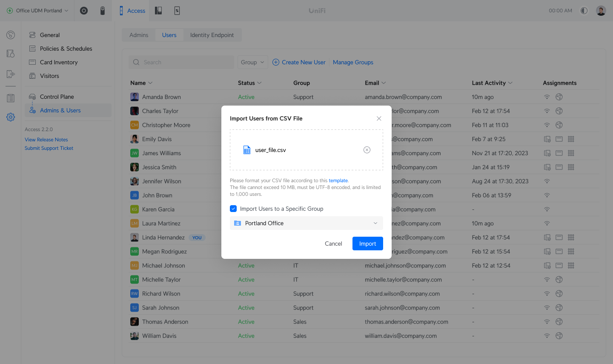Click the card reader icon in Michael Johnson row
Viewport: 613px width, 364px height.
[547, 266]
